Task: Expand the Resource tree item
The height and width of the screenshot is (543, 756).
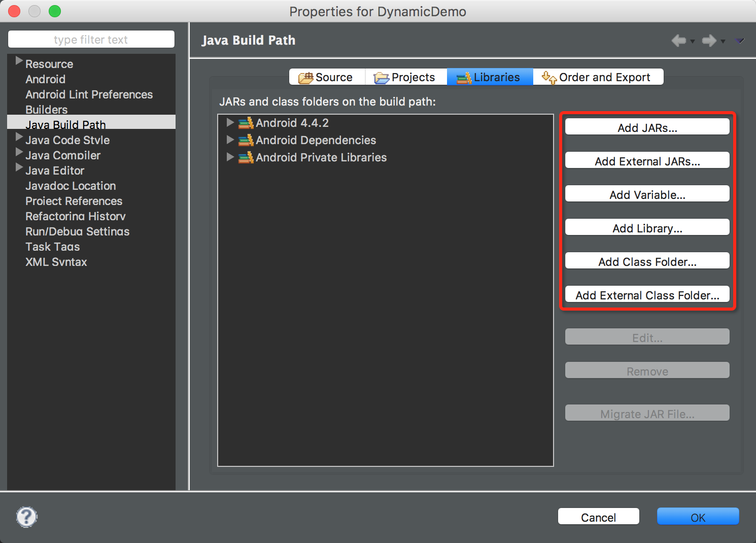Action: tap(19, 61)
